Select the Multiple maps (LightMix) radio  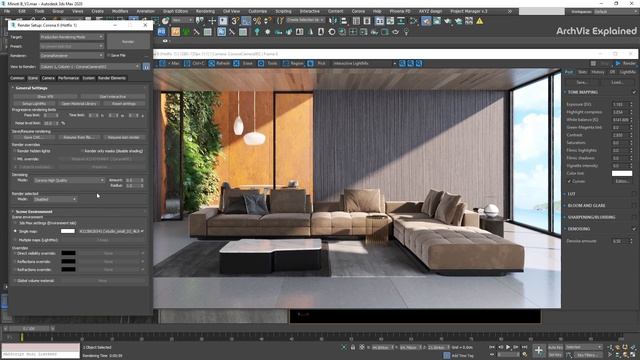[x=16, y=240]
